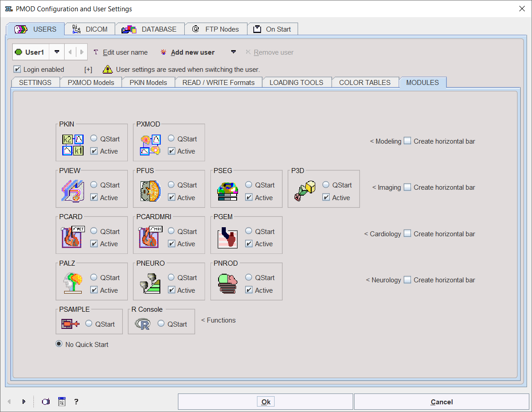Viewport: 532px width, 412px height.
Task: Click the help question mark icon
Action: pyautogui.click(x=76, y=402)
